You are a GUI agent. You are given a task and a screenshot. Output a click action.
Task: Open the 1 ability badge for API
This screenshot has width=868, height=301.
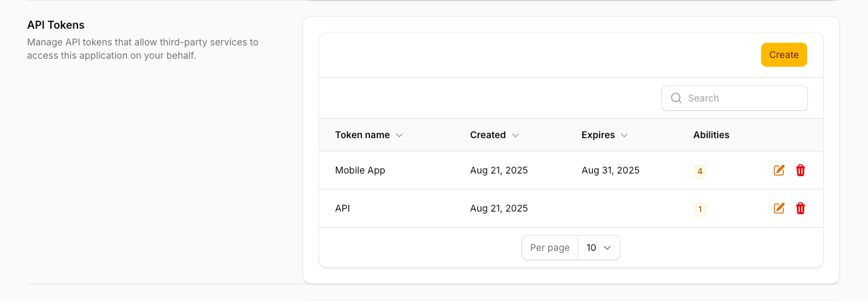[x=700, y=209]
